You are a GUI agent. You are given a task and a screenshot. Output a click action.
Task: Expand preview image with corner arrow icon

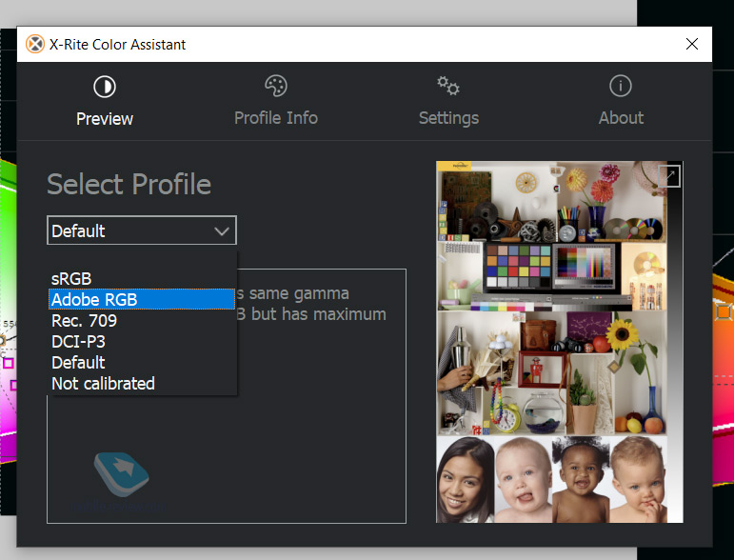point(669,176)
